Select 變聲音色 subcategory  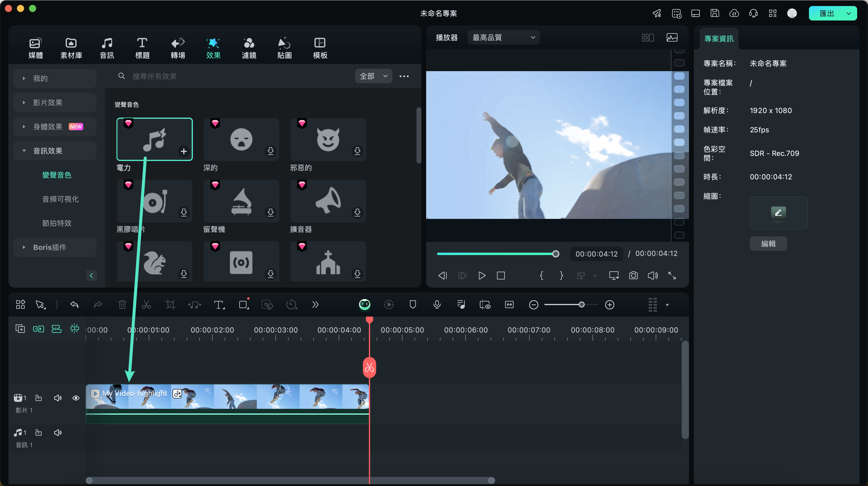(57, 175)
